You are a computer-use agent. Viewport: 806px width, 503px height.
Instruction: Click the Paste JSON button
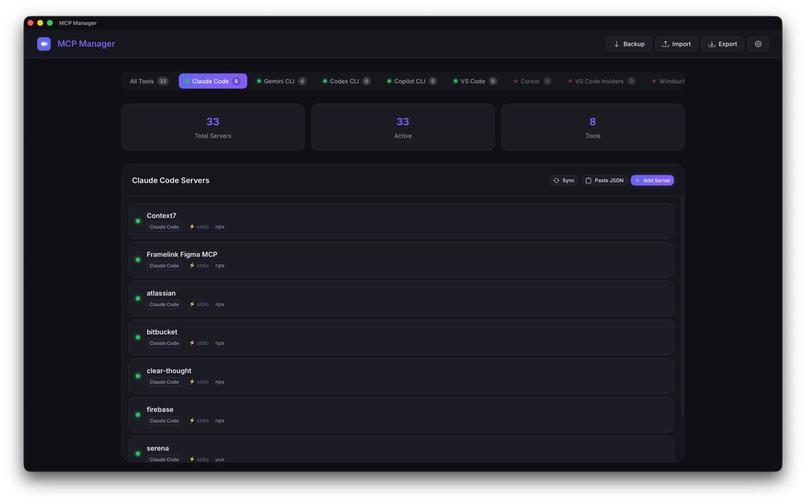pos(604,180)
